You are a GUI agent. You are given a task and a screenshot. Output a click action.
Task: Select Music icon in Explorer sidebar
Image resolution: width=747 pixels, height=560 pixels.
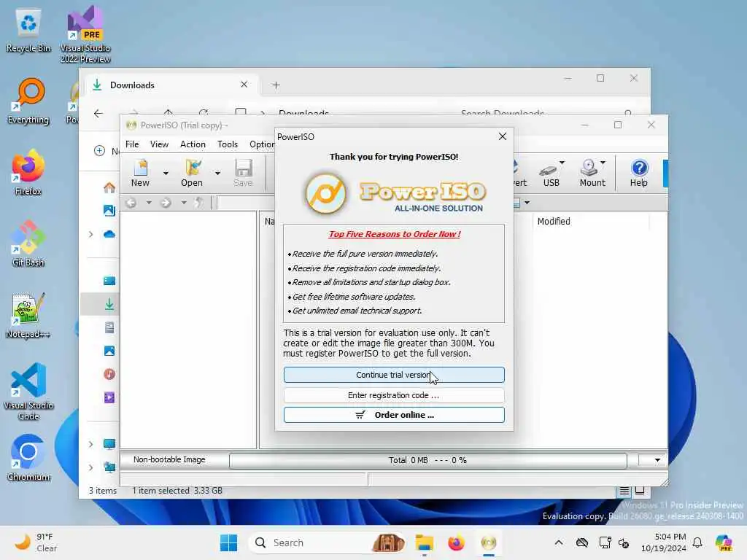(x=109, y=374)
